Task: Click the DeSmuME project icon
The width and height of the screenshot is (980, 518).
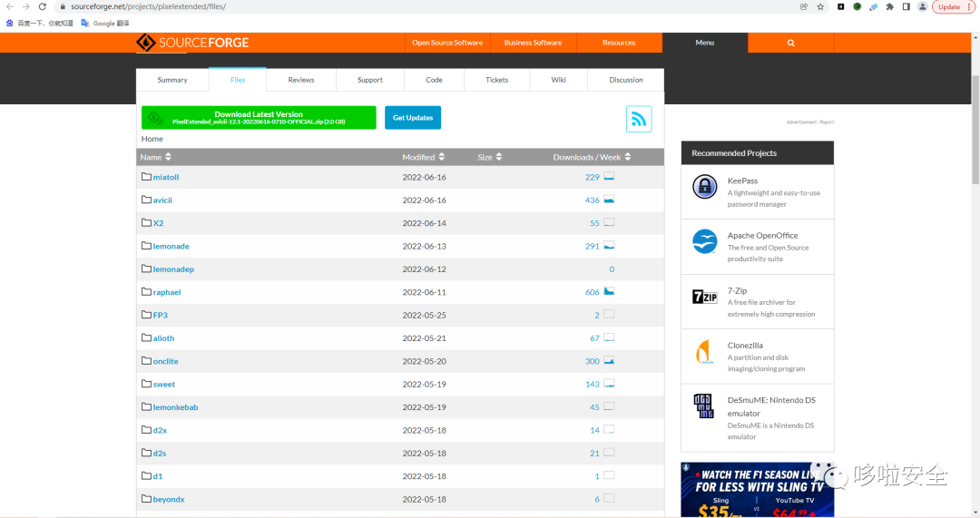Action: pyautogui.click(x=704, y=406)
